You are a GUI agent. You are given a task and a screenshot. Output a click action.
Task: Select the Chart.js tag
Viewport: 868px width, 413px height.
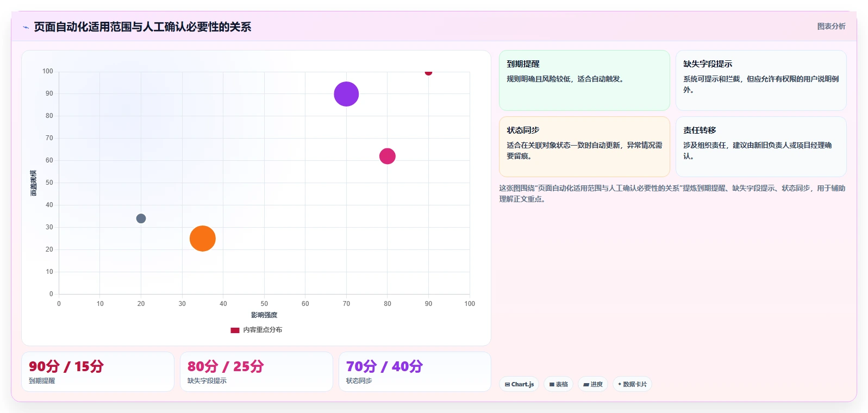pyautogui.click(x=519, y=384)
